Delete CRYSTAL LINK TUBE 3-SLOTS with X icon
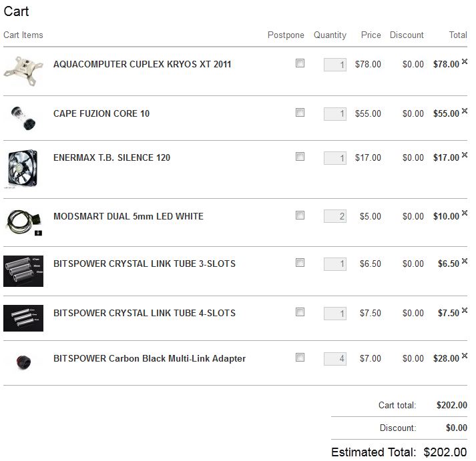Viewport: 476px width, 461px height. pyautogui.click(x=464, y=261)
